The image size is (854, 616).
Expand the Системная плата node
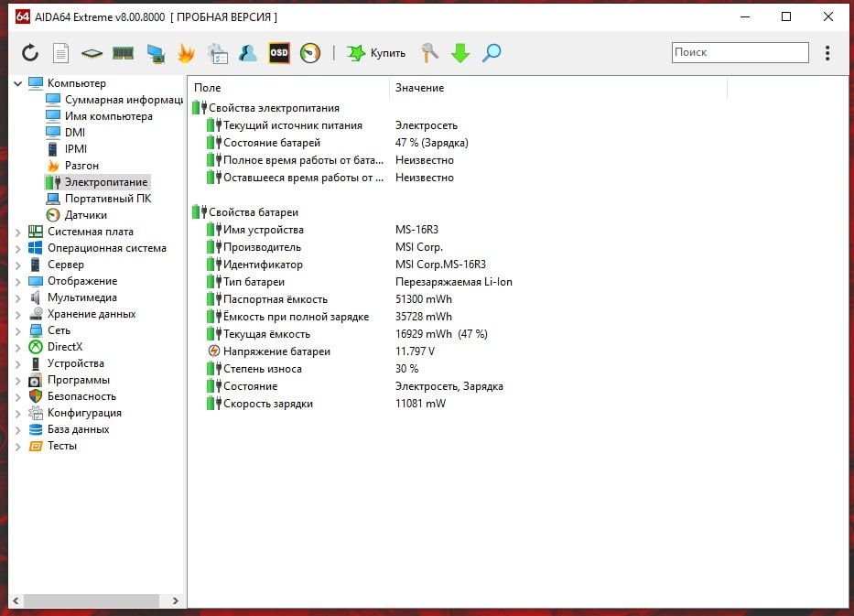(17, 232)
